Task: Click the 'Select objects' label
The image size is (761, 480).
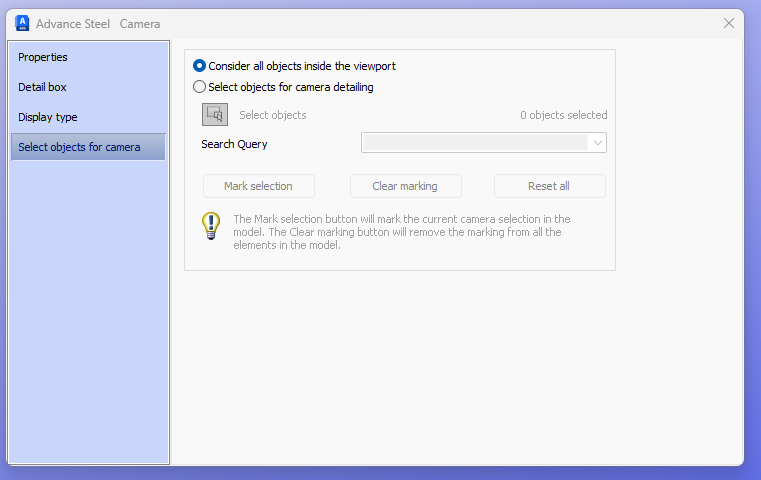Action: coord(273,115)
